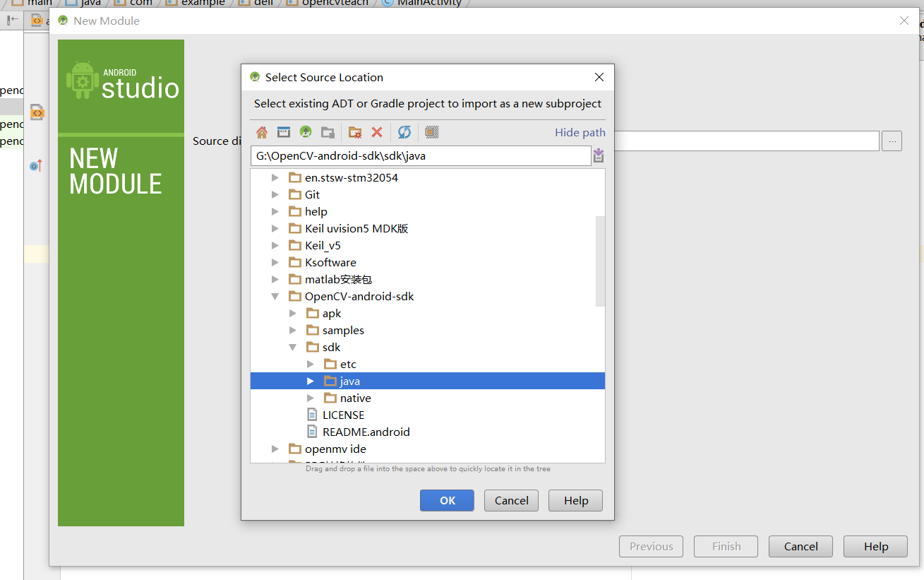Click the MainActivity breadcrumb in main window
Image resolution: width=924 pixels, height=580 pixels.
pos(429,3)
